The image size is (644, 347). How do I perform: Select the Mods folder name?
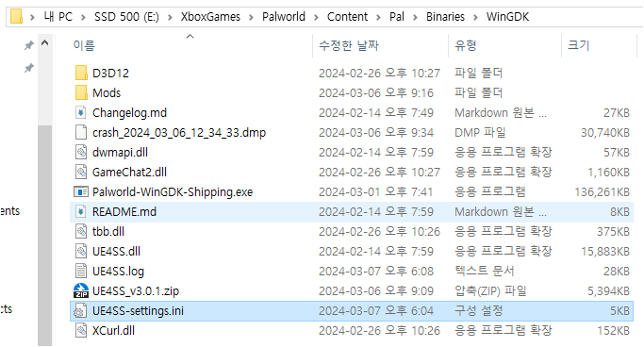(x=107, y=92)
